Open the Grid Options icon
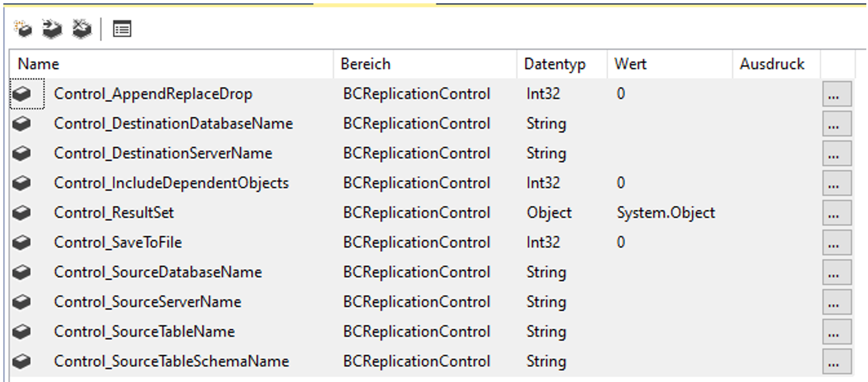Screen dimensions: 868x382 point(122,28)
